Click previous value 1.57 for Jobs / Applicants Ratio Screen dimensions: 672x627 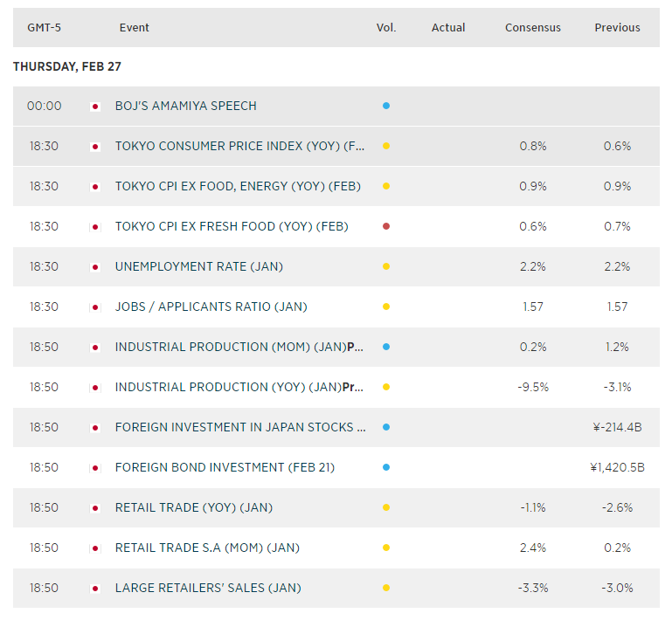coord(617,307)
